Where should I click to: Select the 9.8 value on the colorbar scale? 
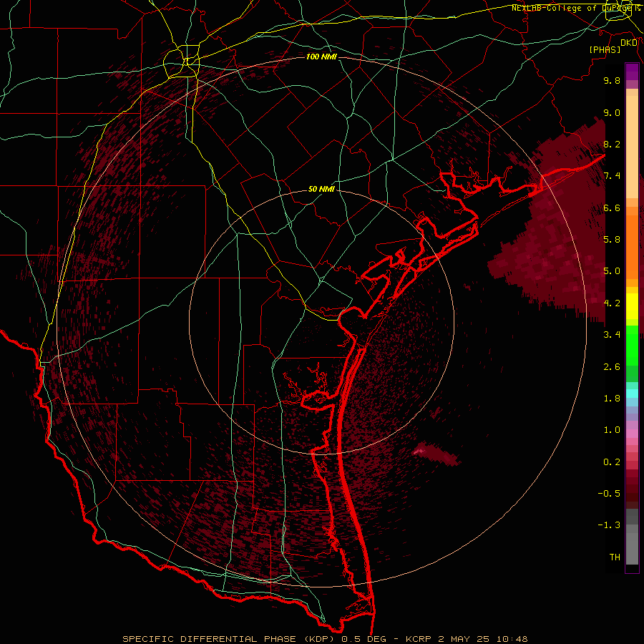pyautogui.click(x=612, y=80)
